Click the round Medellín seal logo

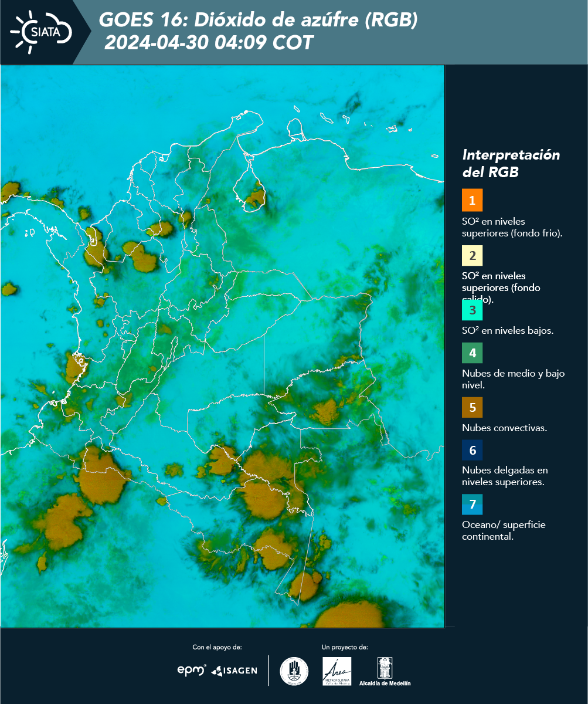click(x=294, y=671)
